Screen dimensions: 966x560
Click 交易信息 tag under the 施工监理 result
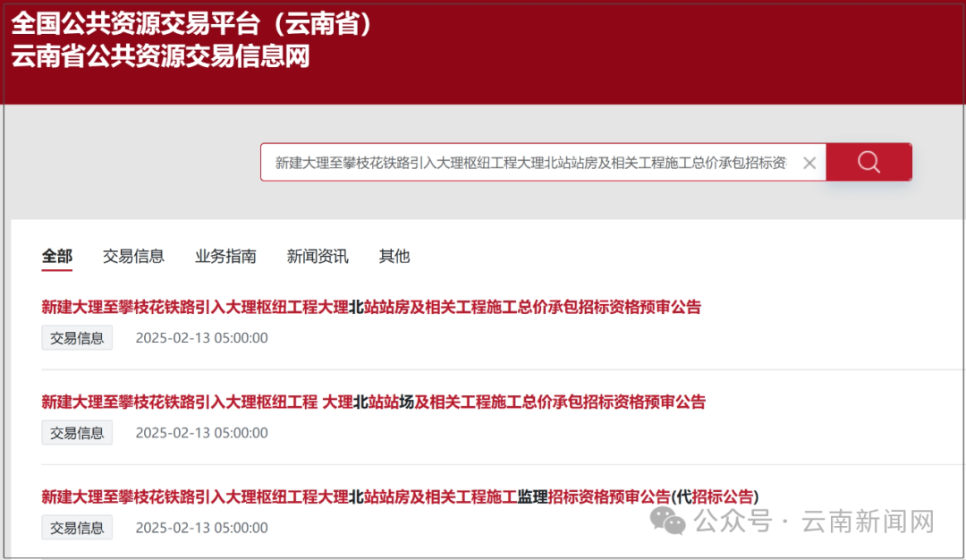click(x=77, y=528)
